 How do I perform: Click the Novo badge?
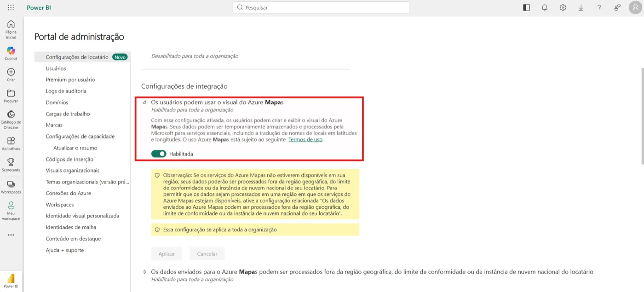coord(120,57)
